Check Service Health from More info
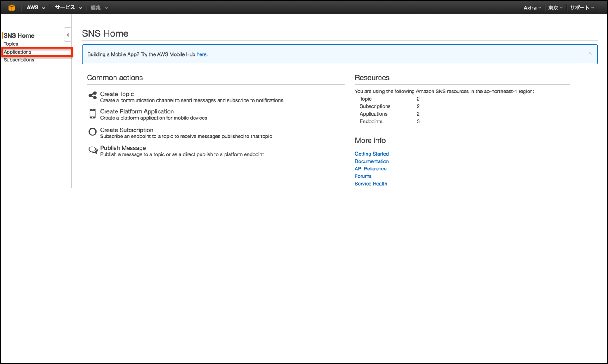The height and width of the screenshot is (364, 608). (371, 183)
